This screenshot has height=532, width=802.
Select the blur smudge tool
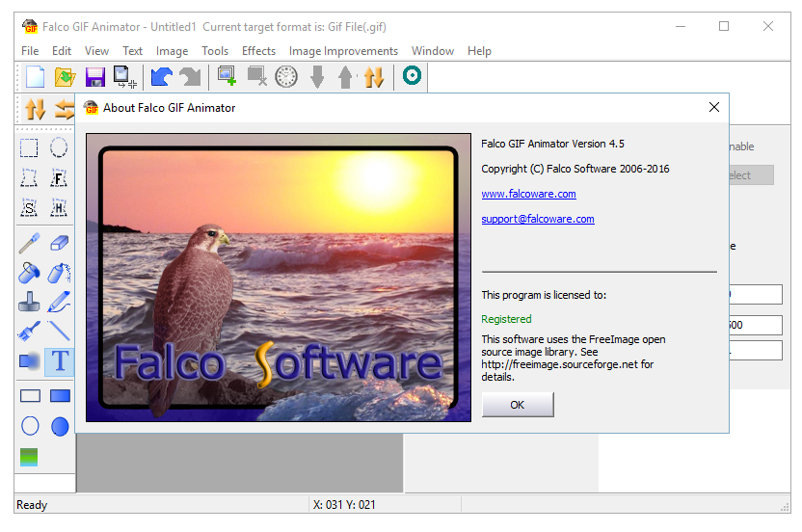pyautogui.click(x=29, y=361)
